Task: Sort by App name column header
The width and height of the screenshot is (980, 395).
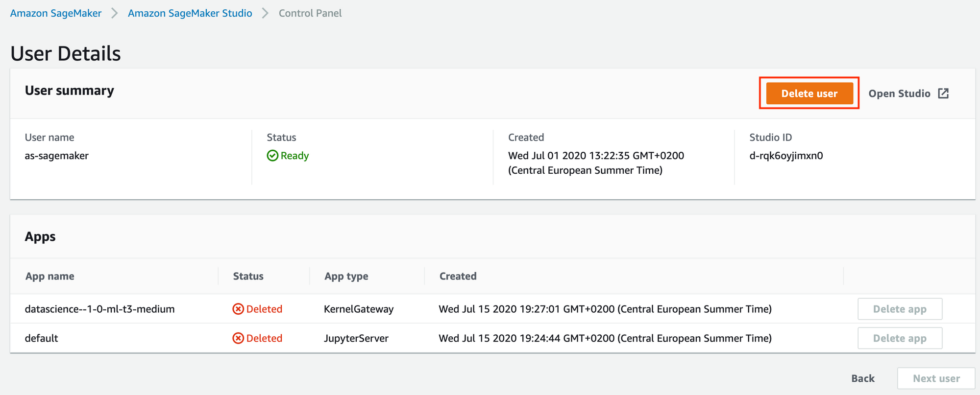Action: (x=50, y=276)
